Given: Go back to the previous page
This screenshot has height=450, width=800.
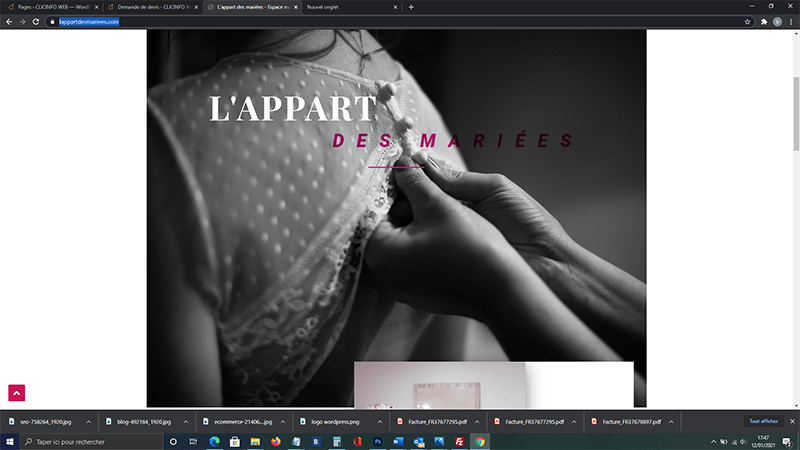Looking at the screenshot, I should point(8,21).
